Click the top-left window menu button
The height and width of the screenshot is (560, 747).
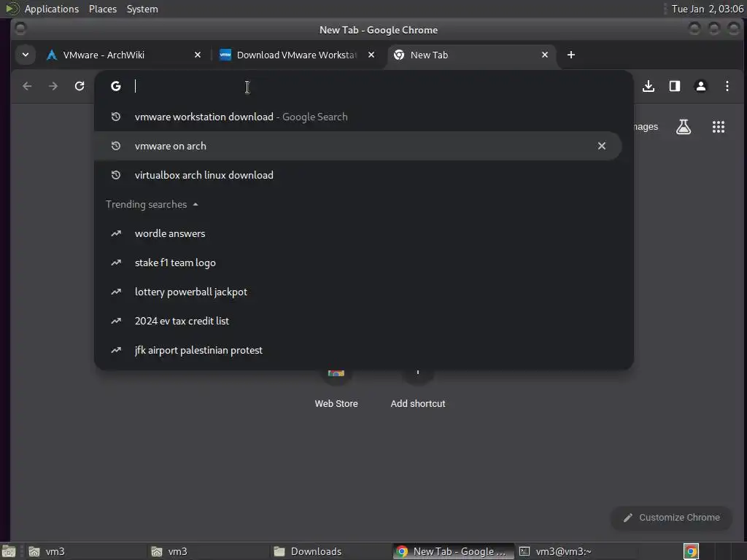click(20, 28)
